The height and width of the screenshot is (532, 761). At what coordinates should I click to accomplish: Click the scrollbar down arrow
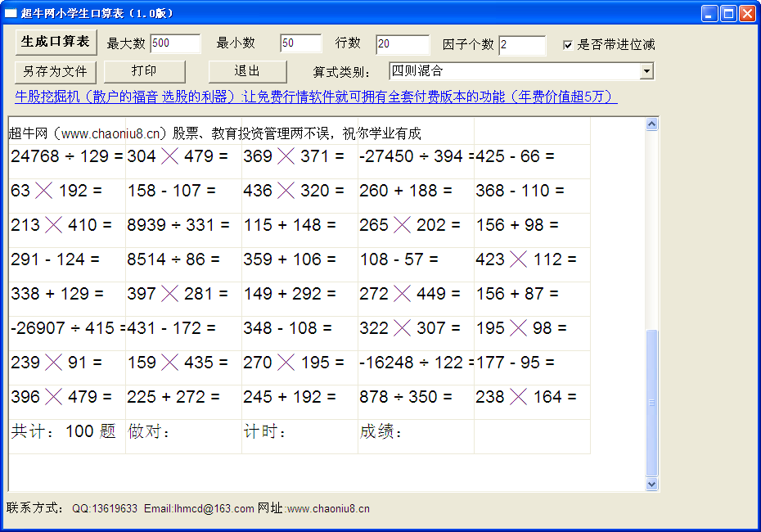[x=652, y=484]
